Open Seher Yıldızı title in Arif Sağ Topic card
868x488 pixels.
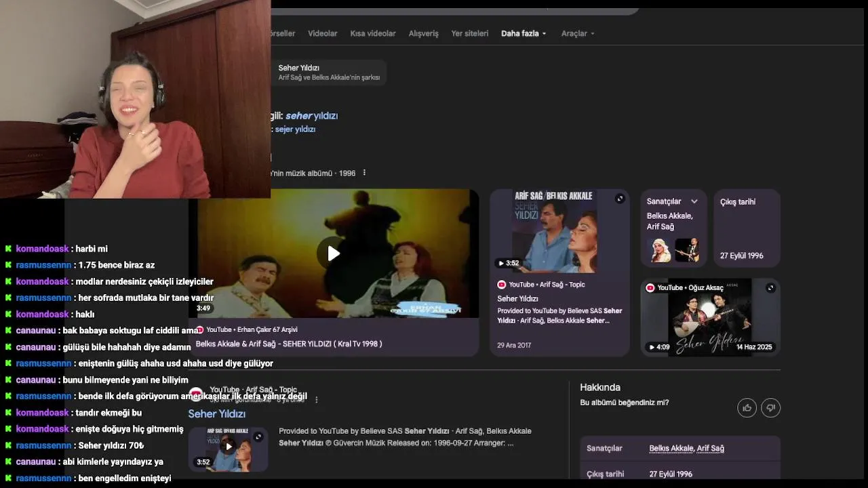pyautogui.click(x=517, y=299)
